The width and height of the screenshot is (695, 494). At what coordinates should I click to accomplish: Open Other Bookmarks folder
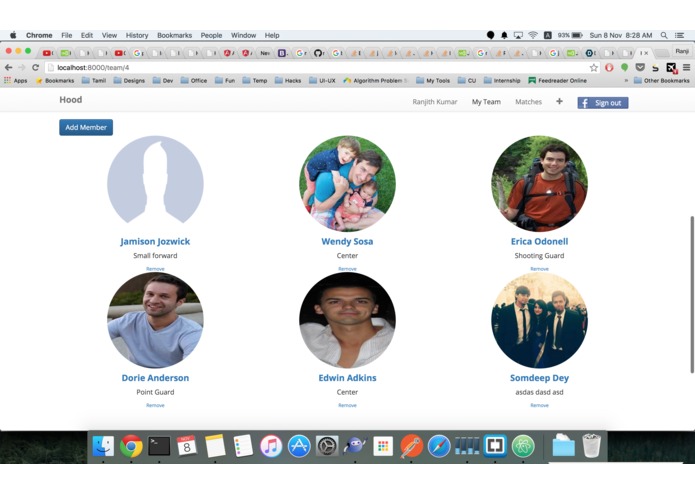(x=661, y=81)
